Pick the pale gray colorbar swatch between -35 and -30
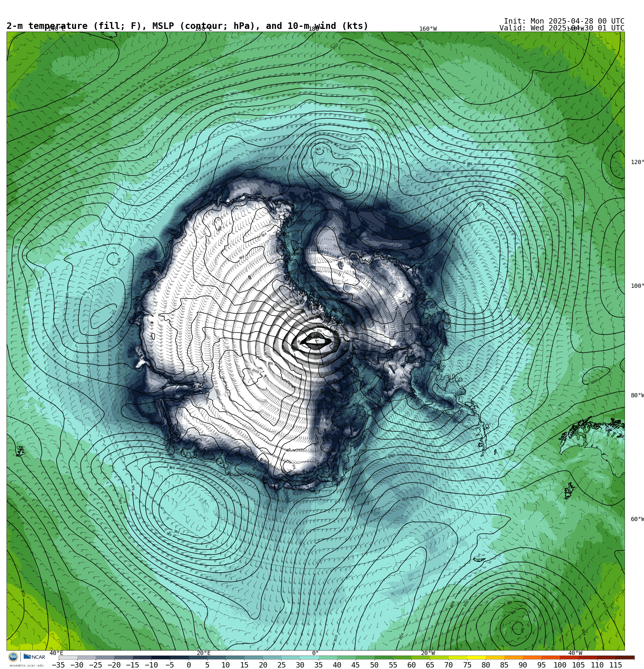 coord(68,657)
